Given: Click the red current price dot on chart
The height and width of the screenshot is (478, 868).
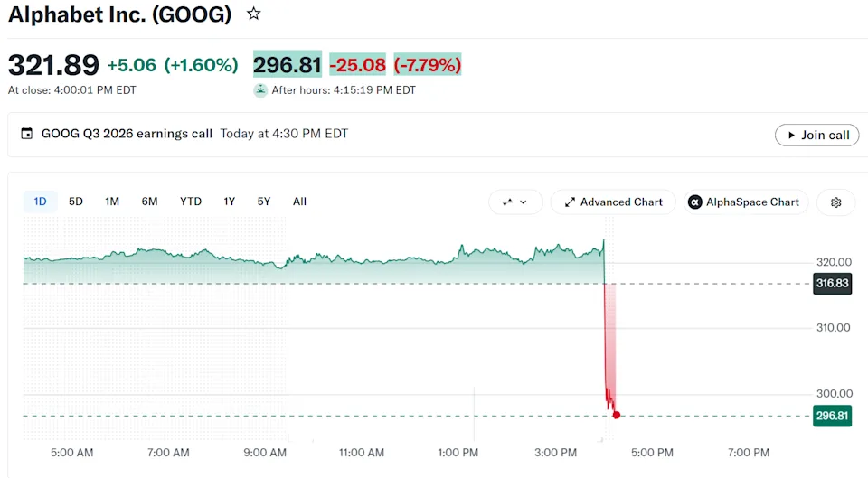Looking at the screenshot, I should 617,415.
